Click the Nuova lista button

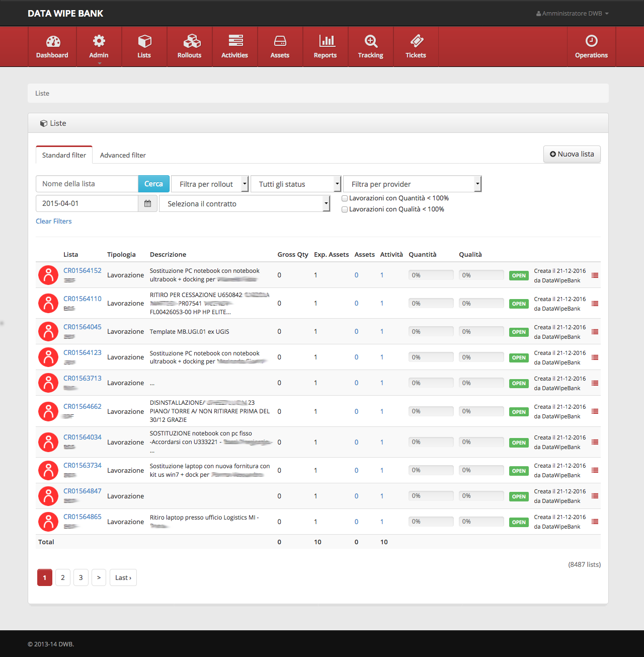[572, 154]
